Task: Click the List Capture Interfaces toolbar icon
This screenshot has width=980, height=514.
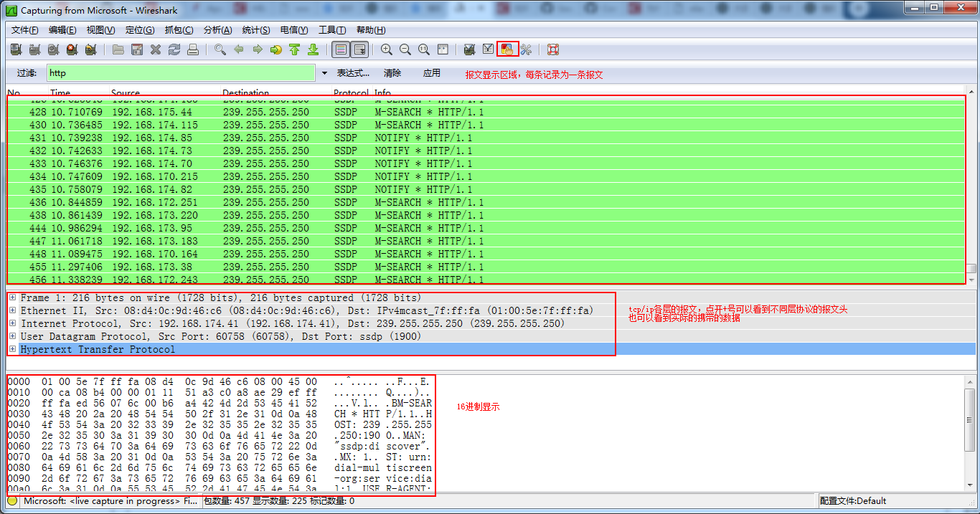Action: click(15, 49)
